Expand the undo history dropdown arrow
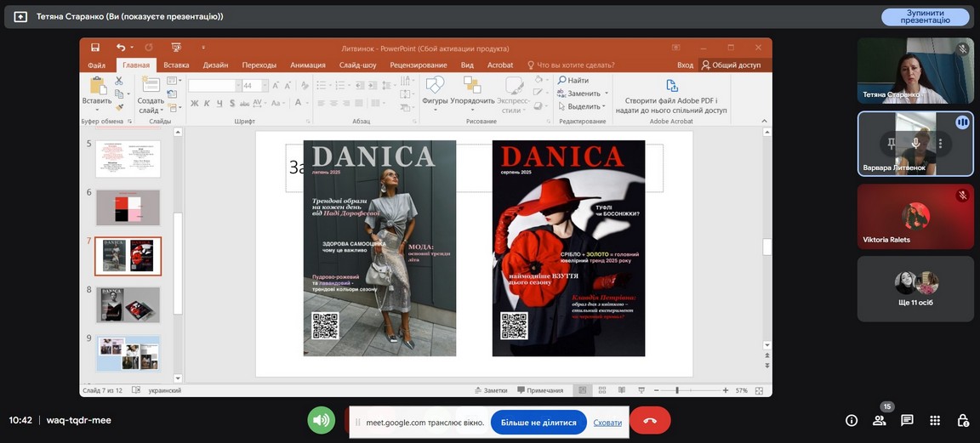Viewport: 980px width, 443px height. click(131, 48)
